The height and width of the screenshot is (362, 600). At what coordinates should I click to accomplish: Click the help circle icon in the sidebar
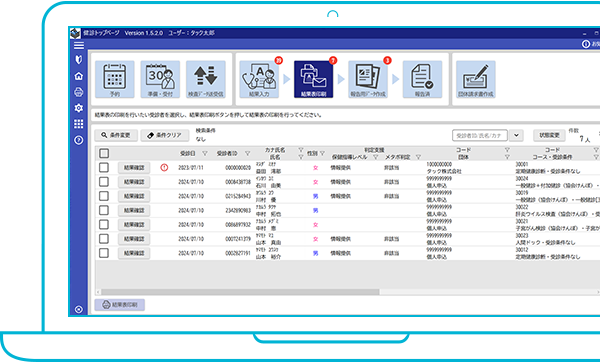79,140
